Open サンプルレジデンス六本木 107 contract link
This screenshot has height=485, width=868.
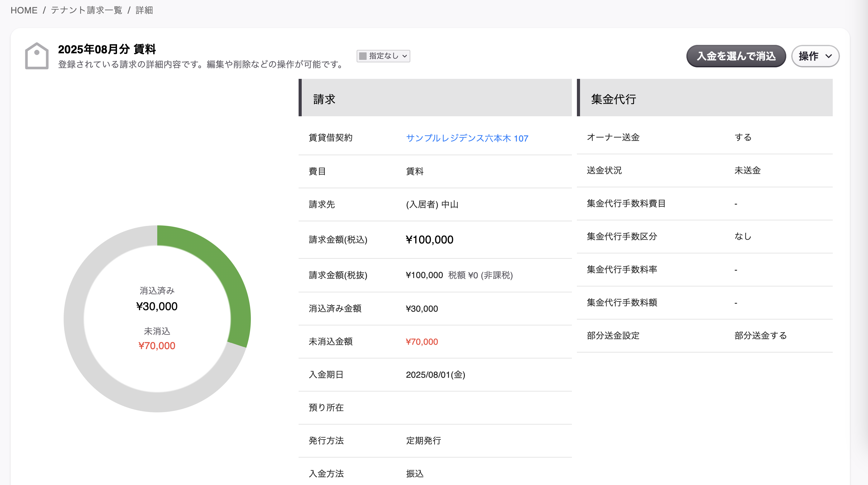(x=467, y=138)
